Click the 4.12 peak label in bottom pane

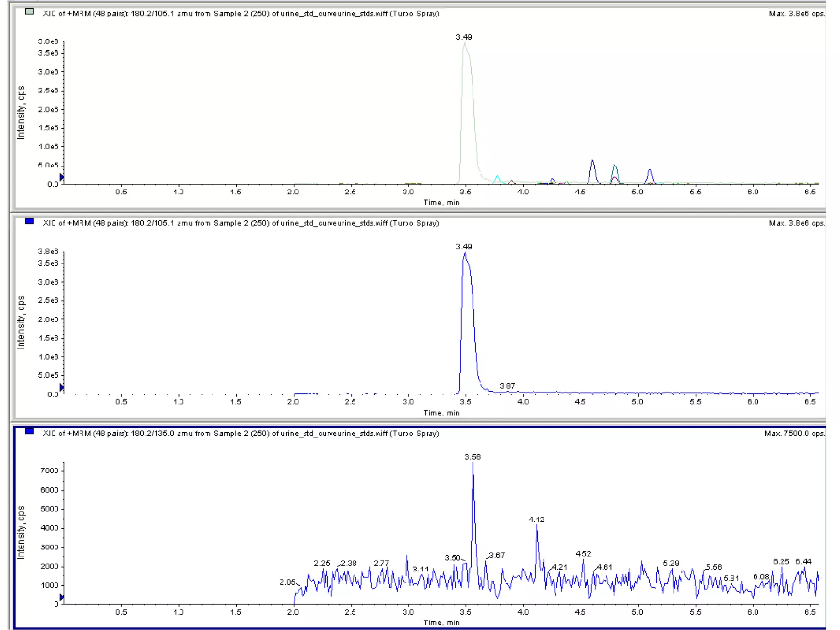536,520
